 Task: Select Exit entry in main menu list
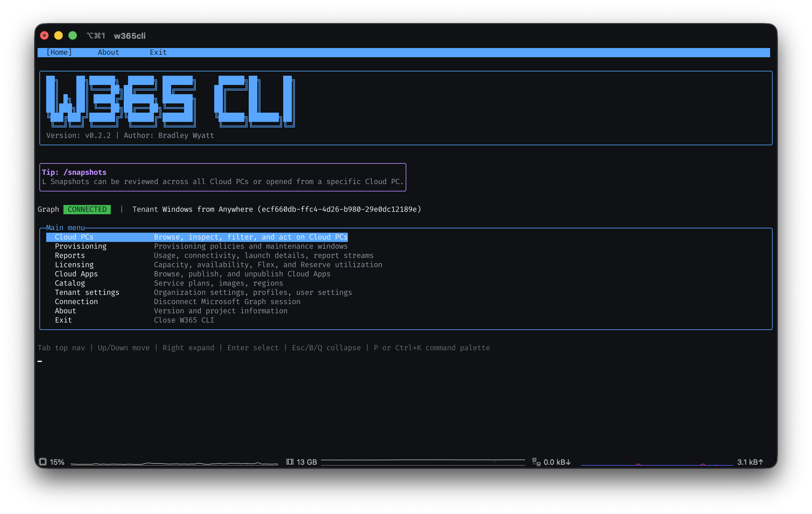63,320
